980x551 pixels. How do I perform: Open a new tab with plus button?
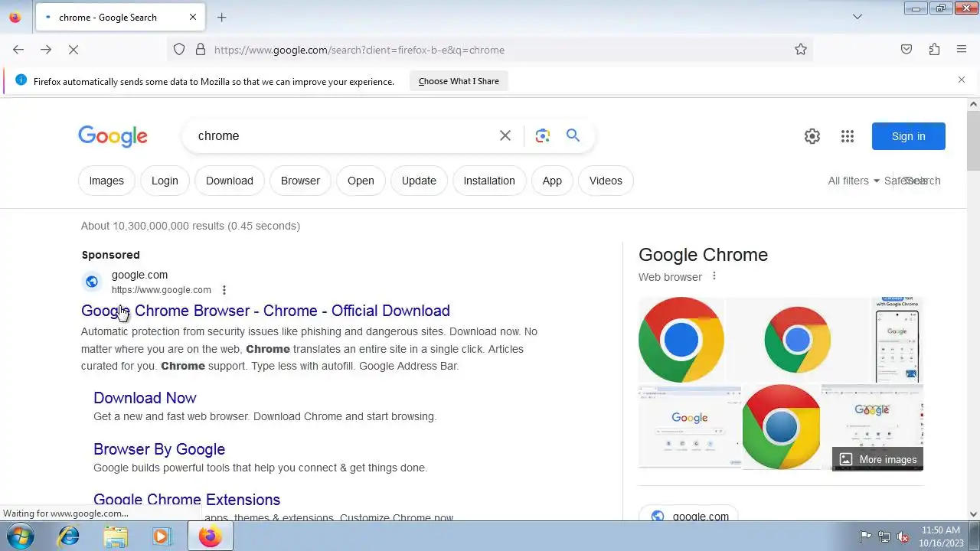(x=222, y=17)
